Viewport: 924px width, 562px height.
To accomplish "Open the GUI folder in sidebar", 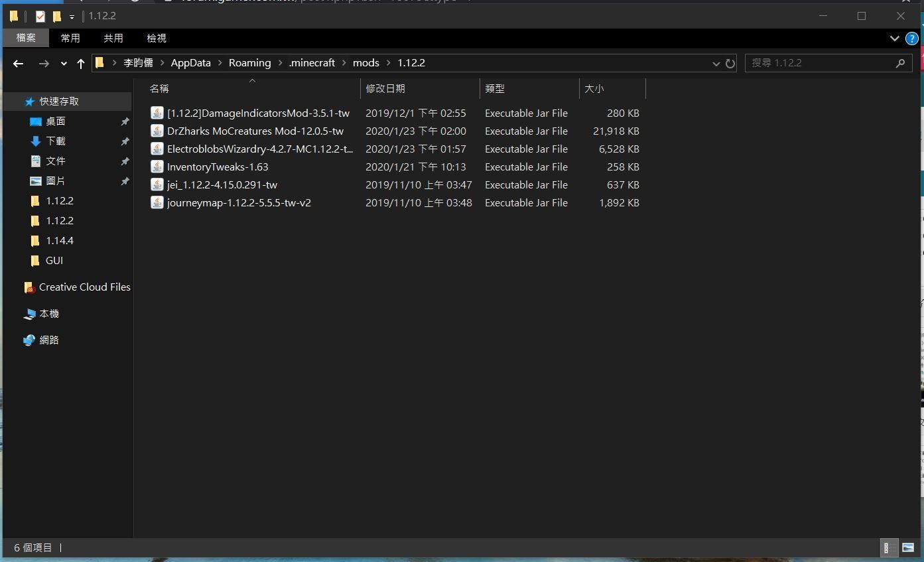I will coord(54,261).
